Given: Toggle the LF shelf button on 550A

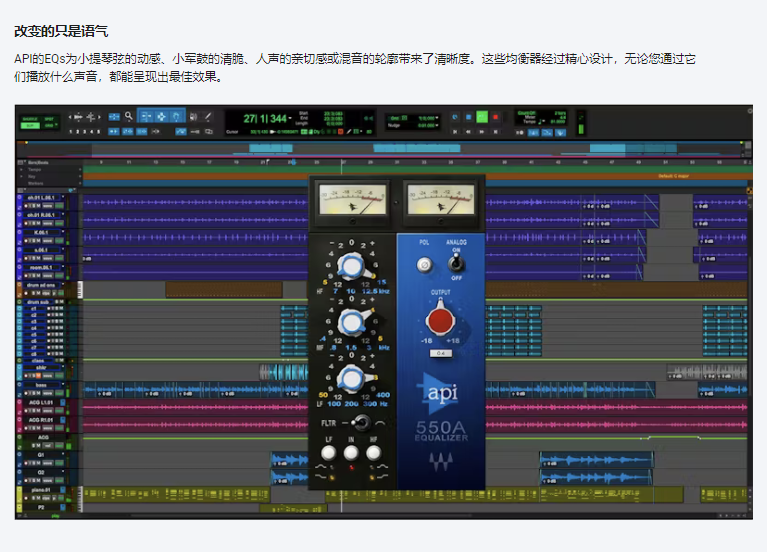Looking at the screenshot, I should pyautogui.click(x=328, y=453).
